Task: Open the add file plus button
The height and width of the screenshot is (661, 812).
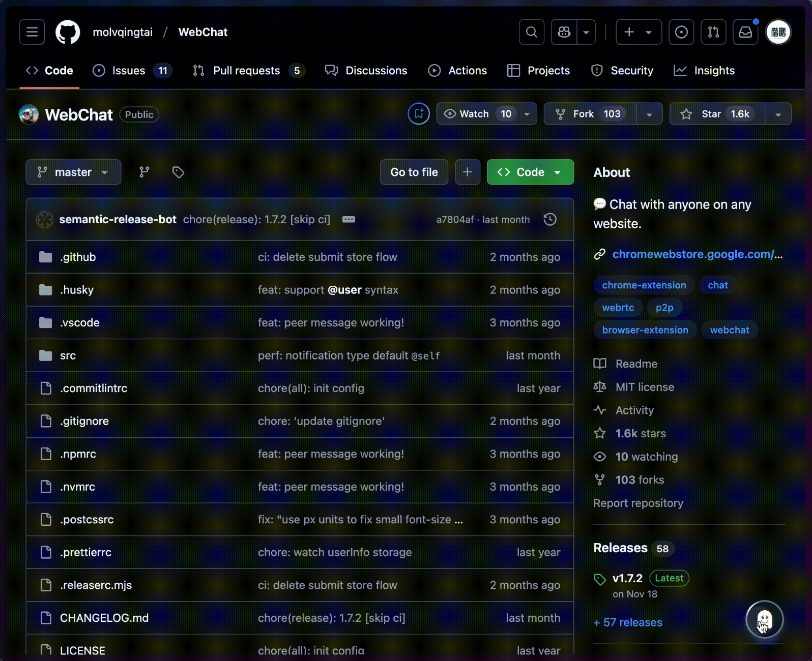Action: pos(468,172)
